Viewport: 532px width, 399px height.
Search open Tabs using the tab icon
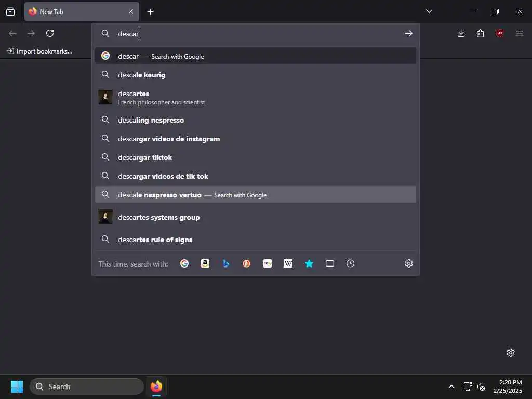[330, 263]
